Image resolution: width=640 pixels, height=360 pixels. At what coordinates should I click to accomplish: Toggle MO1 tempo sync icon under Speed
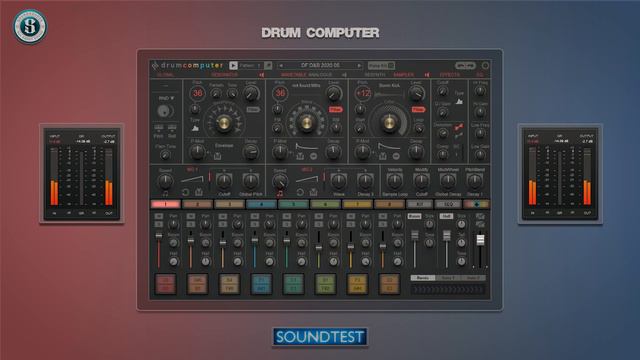tap(165, 193)
